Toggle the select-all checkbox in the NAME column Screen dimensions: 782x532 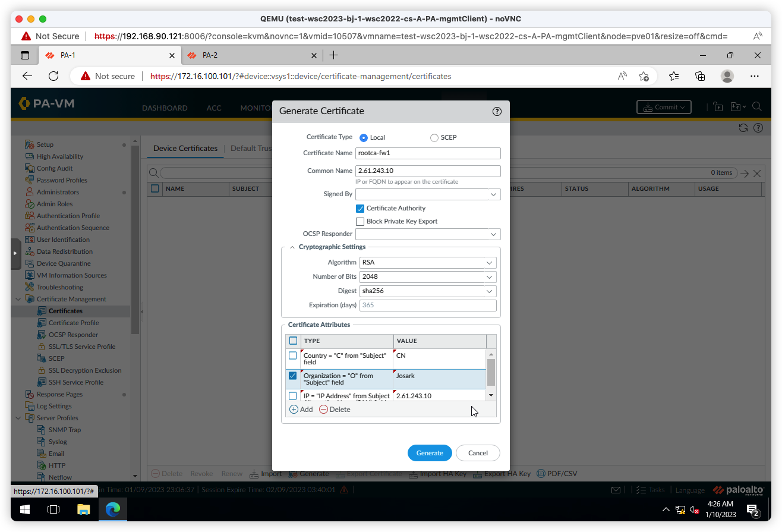click(x=155, y=188)
